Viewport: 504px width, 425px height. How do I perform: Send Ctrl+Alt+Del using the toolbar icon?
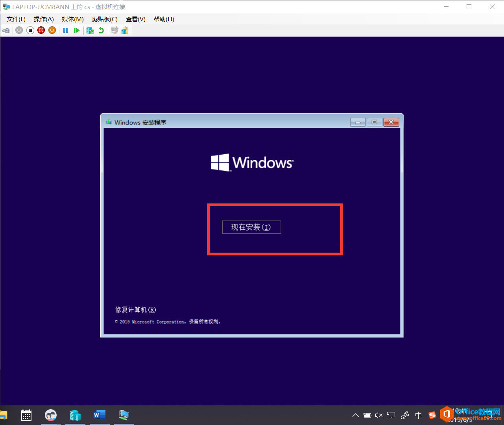6,30
